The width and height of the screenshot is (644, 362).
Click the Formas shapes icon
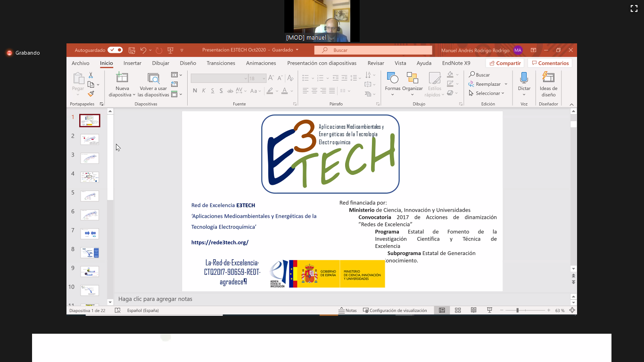392,78
